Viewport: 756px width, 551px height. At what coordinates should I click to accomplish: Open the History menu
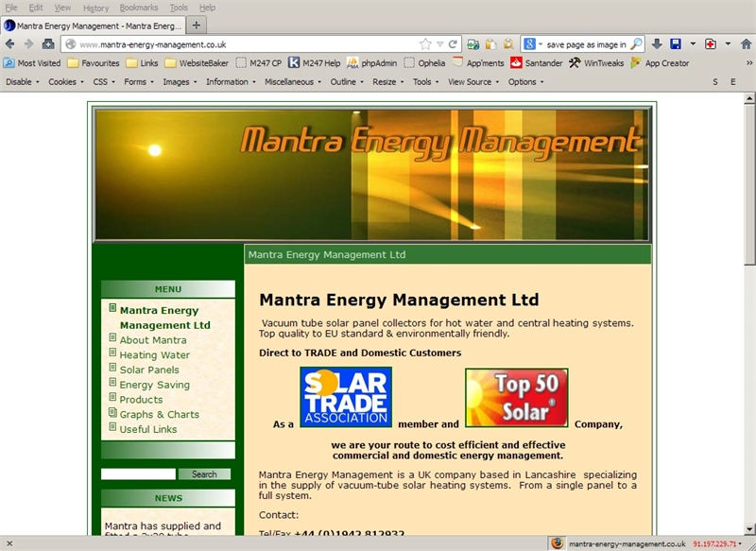tap(95, 8)
